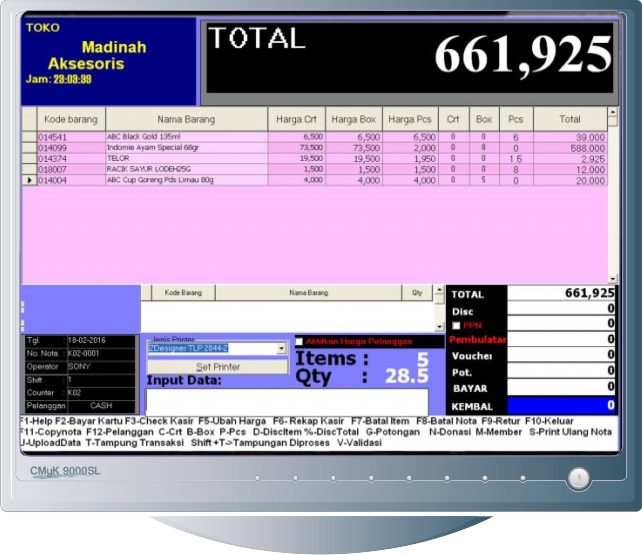
Task: Click the small grid scroll-down arrow
Action: point(437,326)
